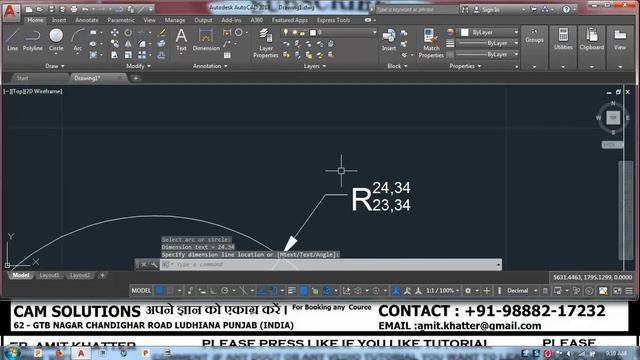Click the layer color swatch in Layers panel

[313, 32]
